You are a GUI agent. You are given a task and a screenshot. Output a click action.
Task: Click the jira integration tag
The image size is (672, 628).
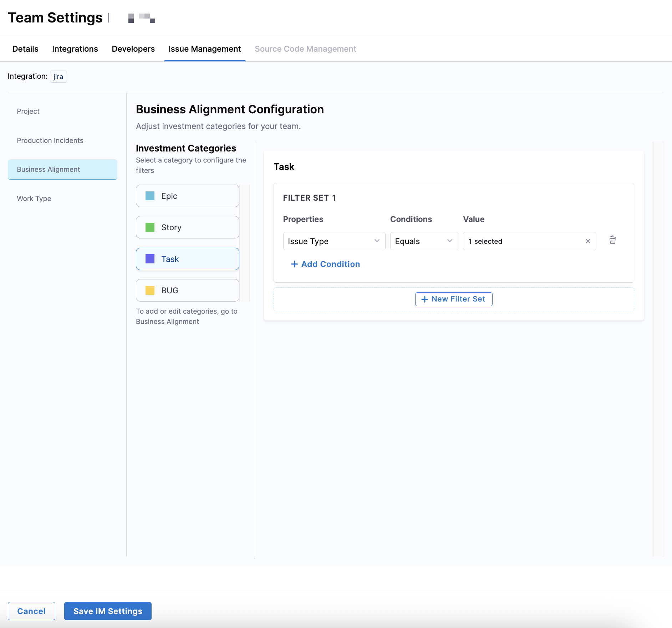click(58, 77)
